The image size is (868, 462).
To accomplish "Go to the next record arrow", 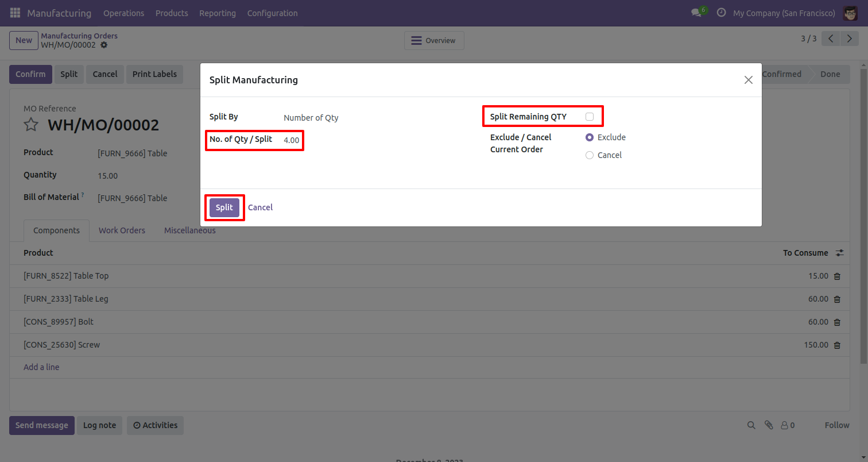I will [x=849, y=38].
